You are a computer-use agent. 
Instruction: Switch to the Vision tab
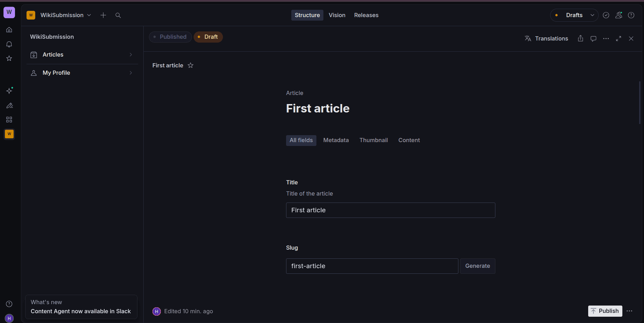337,15
